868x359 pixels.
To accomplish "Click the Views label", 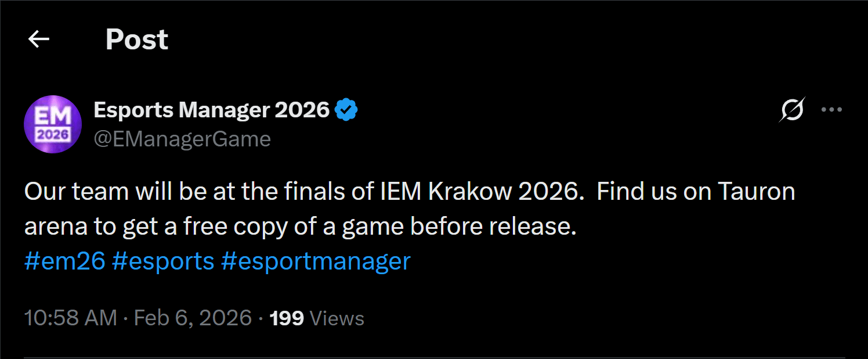I will coord(337,318).
